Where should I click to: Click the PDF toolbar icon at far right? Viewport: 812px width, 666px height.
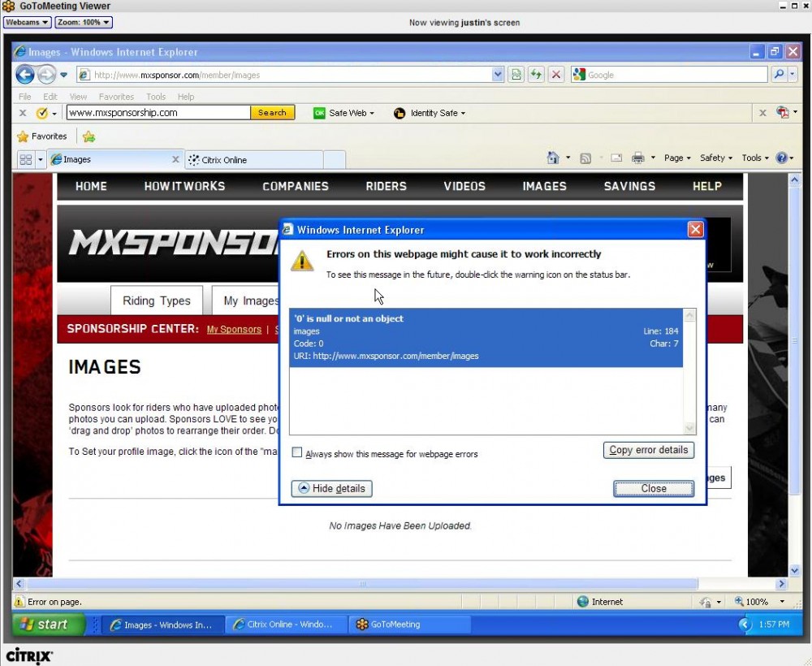(x=783, y=112)
